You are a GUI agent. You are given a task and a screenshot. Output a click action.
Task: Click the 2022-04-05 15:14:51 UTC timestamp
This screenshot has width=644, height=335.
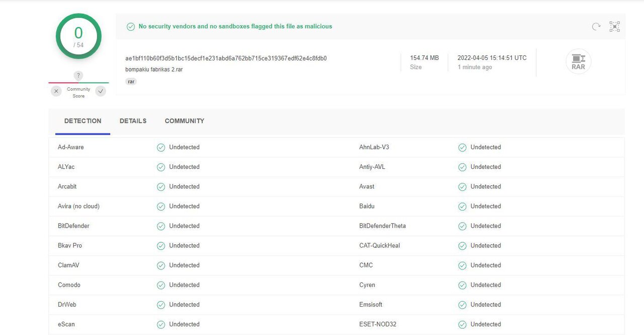[492, 58]
